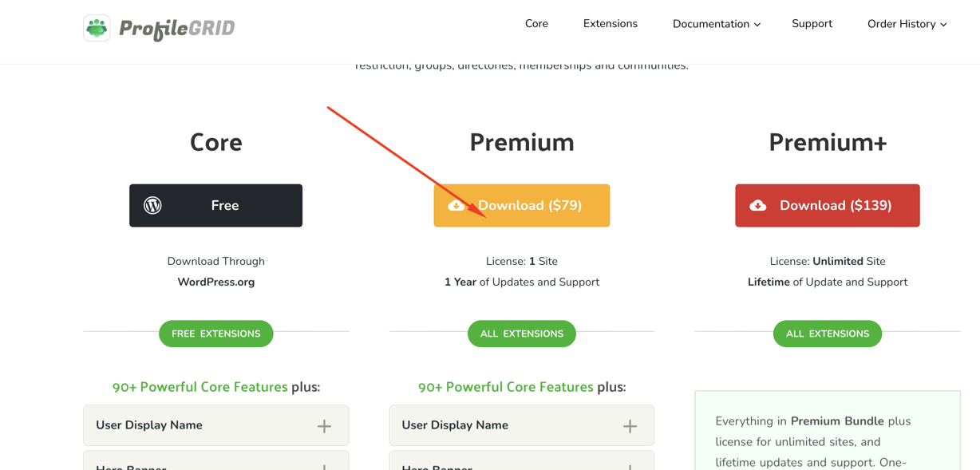The width and height of the screenshot is (980, 470).
Task: Open the Documentation dropdown menu
Action: click(716, 24)
